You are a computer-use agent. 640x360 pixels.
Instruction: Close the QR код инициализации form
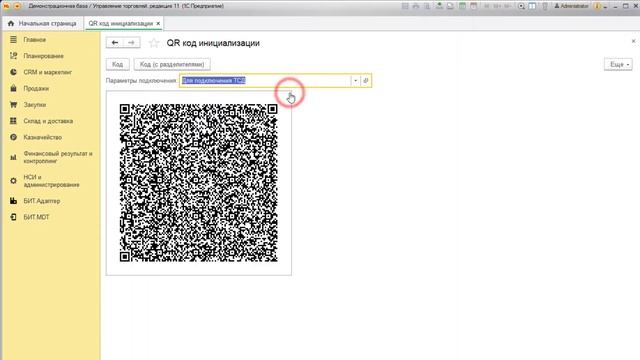[633, 41]
